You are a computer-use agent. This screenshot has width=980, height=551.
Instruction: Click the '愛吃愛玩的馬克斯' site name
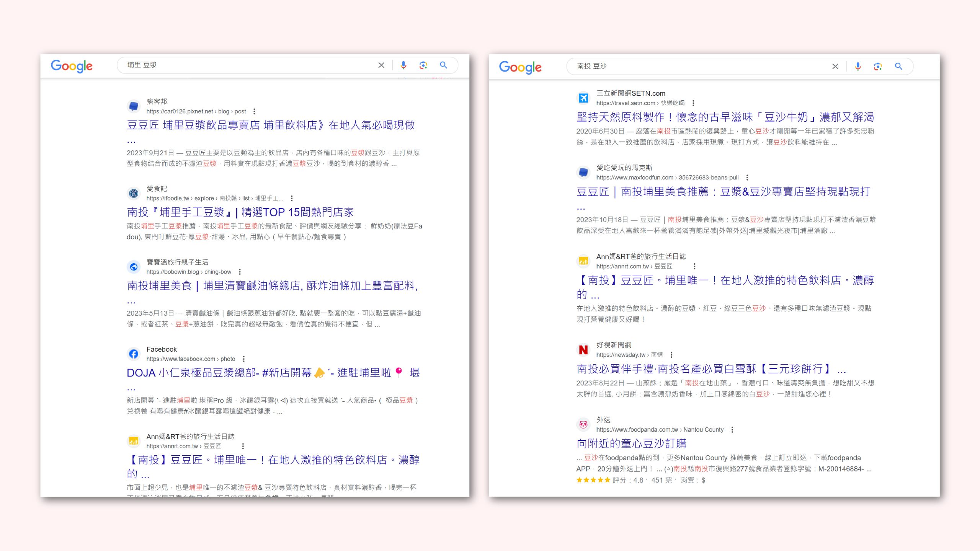point(624,168)
